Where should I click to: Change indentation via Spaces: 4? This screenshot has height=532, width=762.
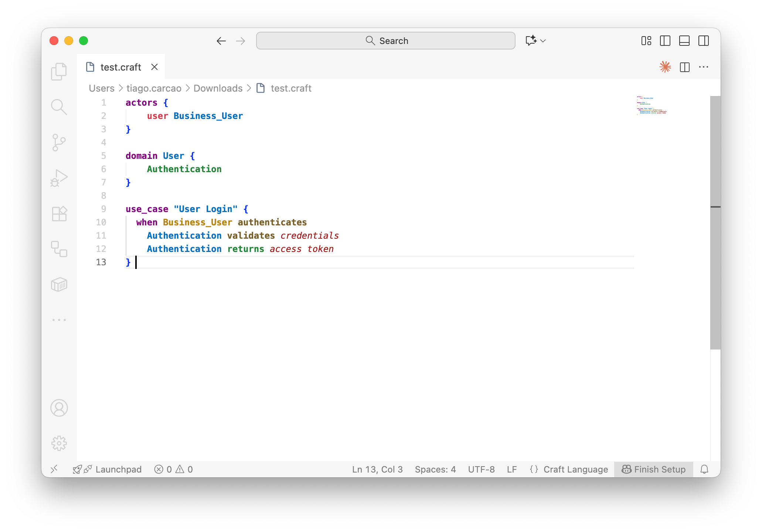click(x=435, y=469)
